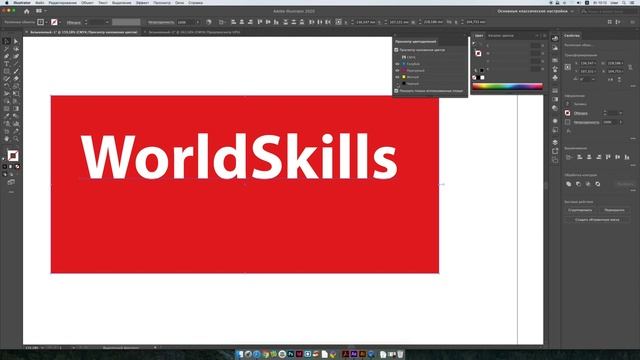
Task: Open the Редактирование menu
Action: click(x=62, y=2)
